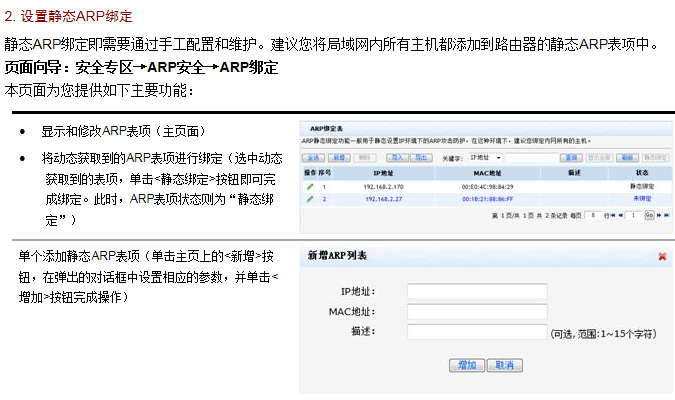Image resolution: width=675 pixels, height=400 pixels.
Task: Go to next page of ARP table
Action: [x=659, y=215]
